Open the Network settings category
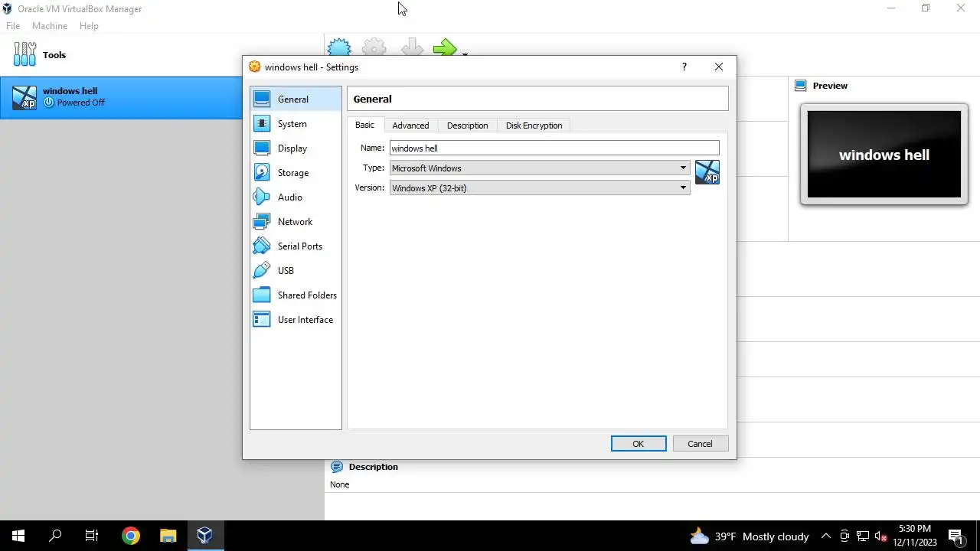The image size is (980, 551). (x=296, y=221)
